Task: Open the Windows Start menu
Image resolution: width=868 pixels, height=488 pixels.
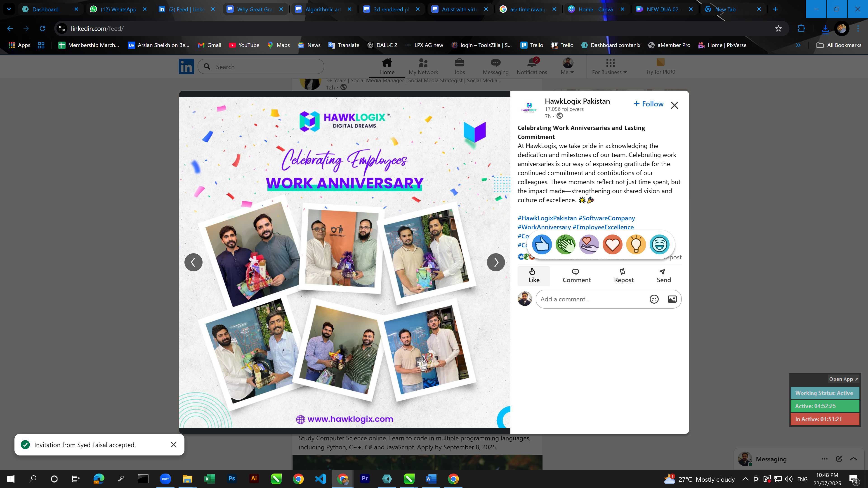Action: click(x=11, y=479)
